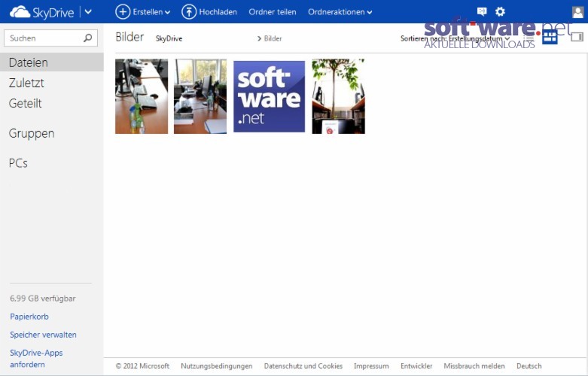Open the Datenschutz und Cookies link
The height and width of the screenshot is (376, 588).
click(303, 366)
